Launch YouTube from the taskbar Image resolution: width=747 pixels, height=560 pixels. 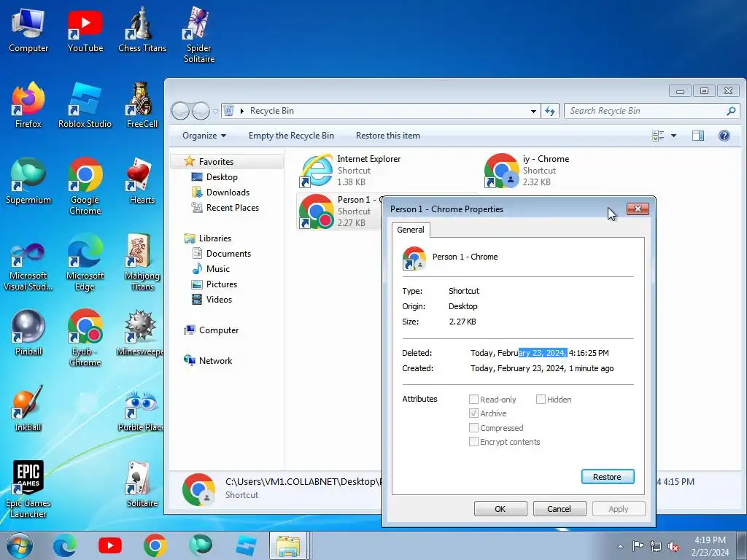(110, 545)
